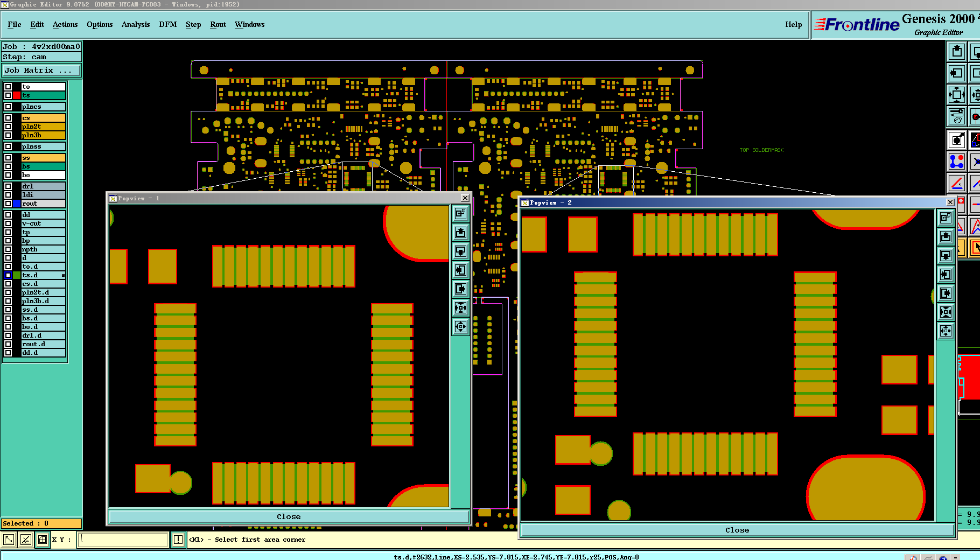Pan down in Popview 2
The image size is (980, 560).
pyautogui.click(x=946, y=255)
